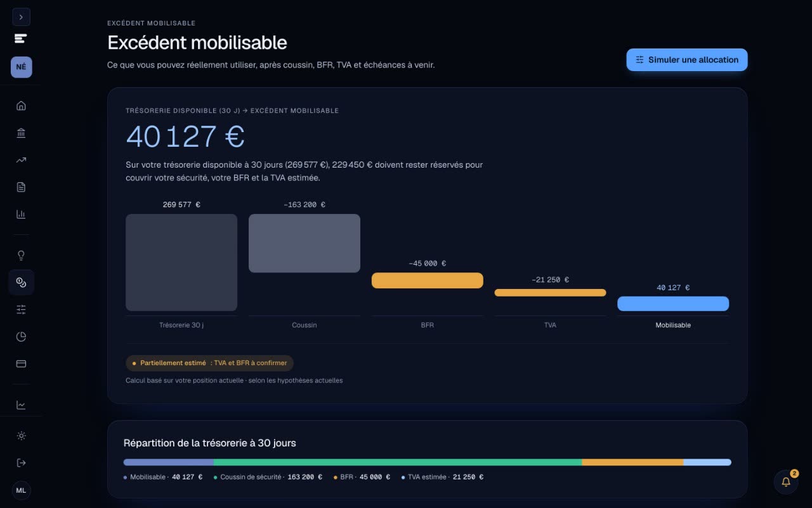This screenshot has width=812, height=508.
Task: Click the −45 000 € bar value label
Action: point(428,264)
